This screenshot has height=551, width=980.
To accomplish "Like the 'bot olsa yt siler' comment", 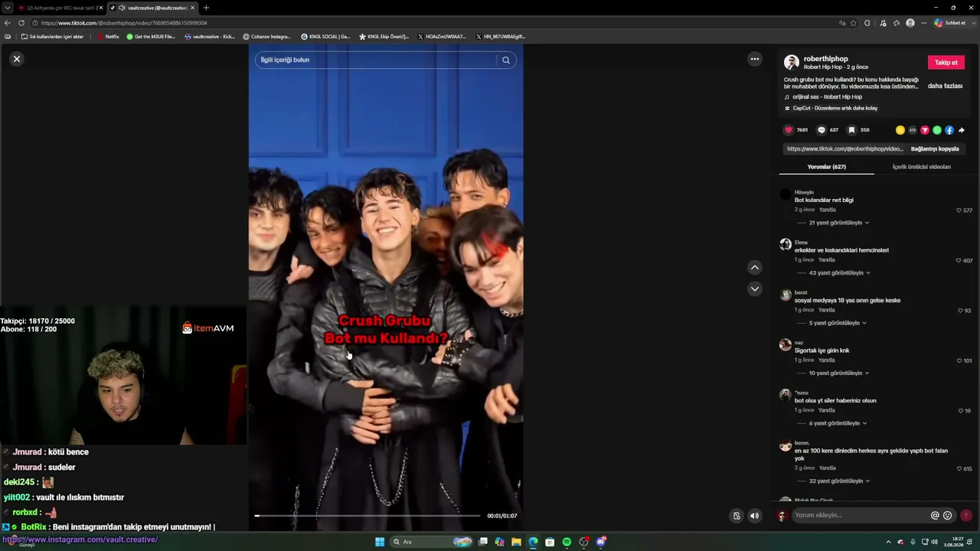I will (x=961, y=411).
